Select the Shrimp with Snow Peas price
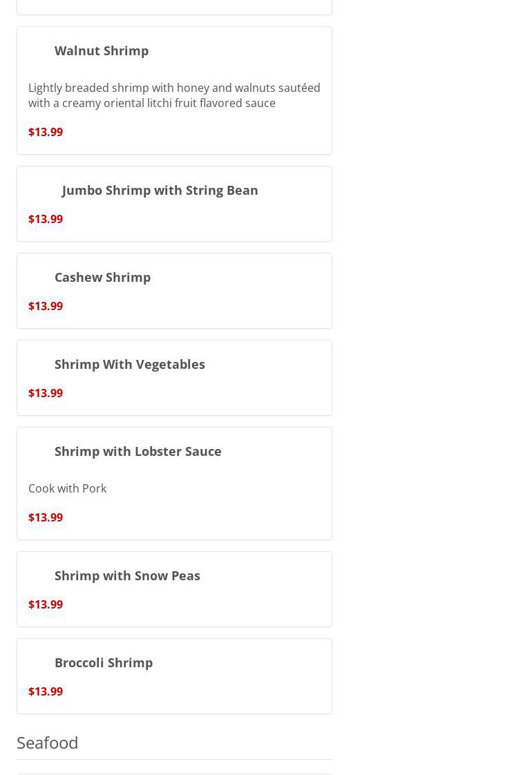The height and width of the screenshot is (775, 532). (x=46, y=604)
